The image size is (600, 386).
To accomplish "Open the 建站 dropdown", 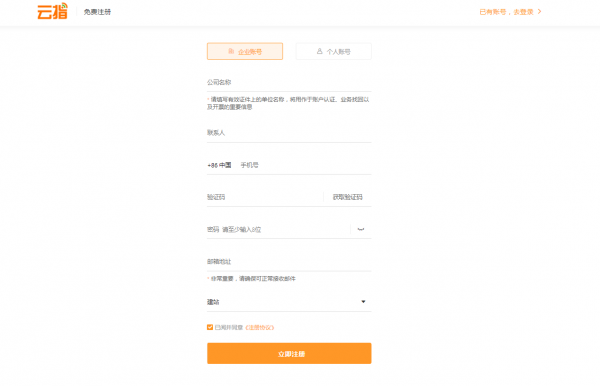I will point(289,302).
